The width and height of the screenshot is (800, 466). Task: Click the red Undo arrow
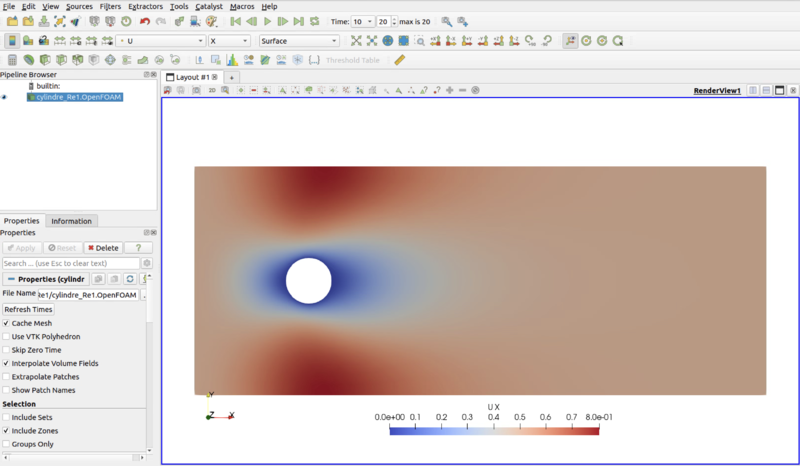(145, 21)
